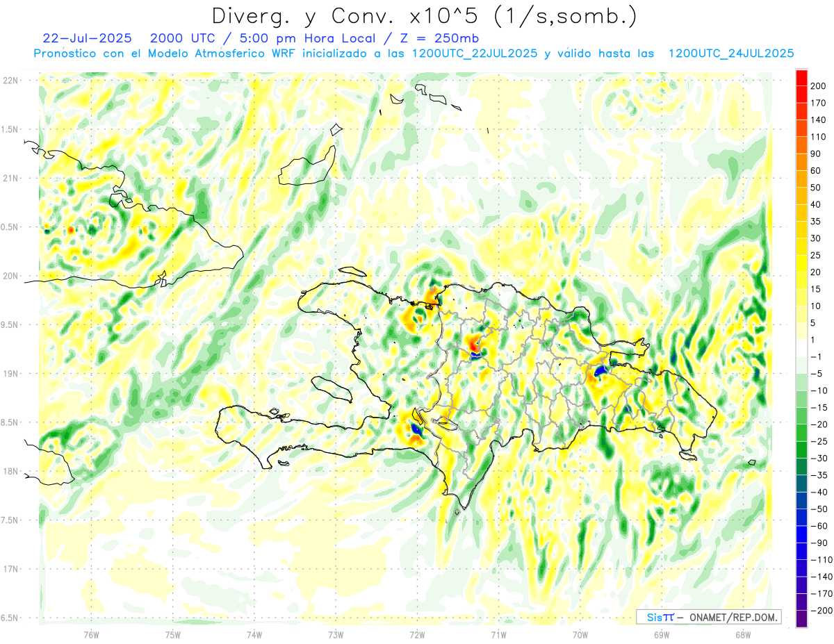The height and width of the screenshot is (644, 834).
Task: Click the "Z = 250mb" level text
Action: (x=439, y=38)
